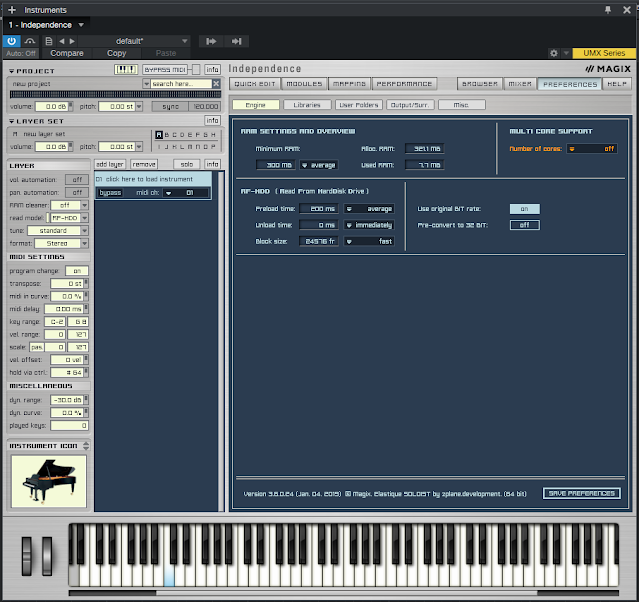Toggle program change on button

[x=77, y=271]
